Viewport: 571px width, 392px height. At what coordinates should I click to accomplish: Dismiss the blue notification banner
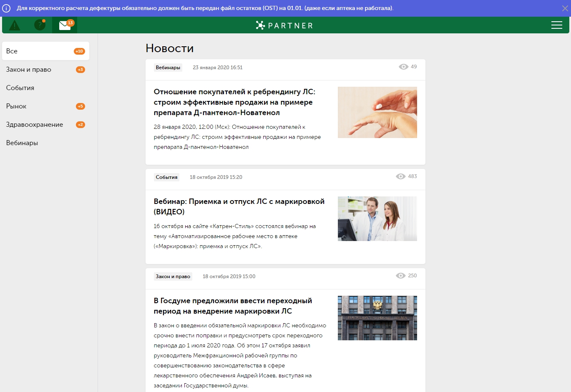[565, 8]
